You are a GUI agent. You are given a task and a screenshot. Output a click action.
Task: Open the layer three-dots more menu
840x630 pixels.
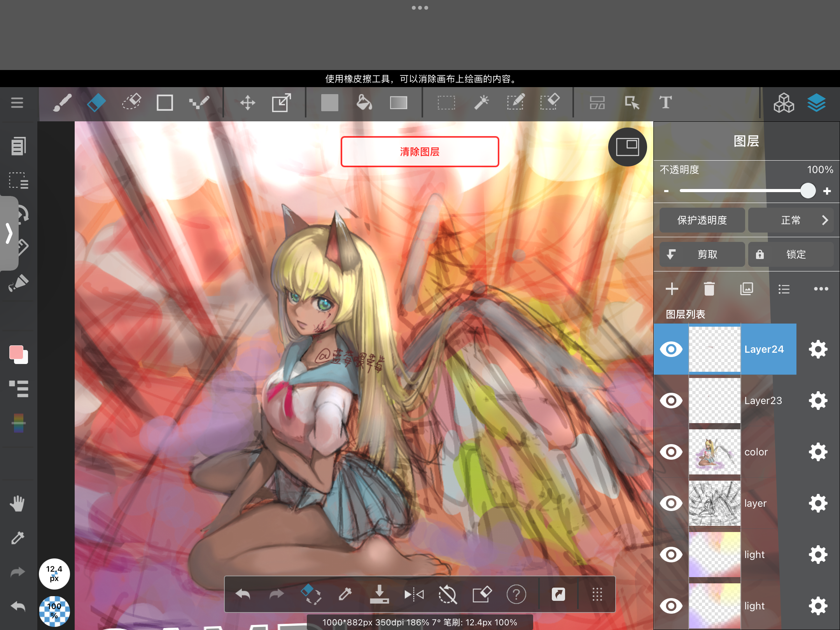821,289
